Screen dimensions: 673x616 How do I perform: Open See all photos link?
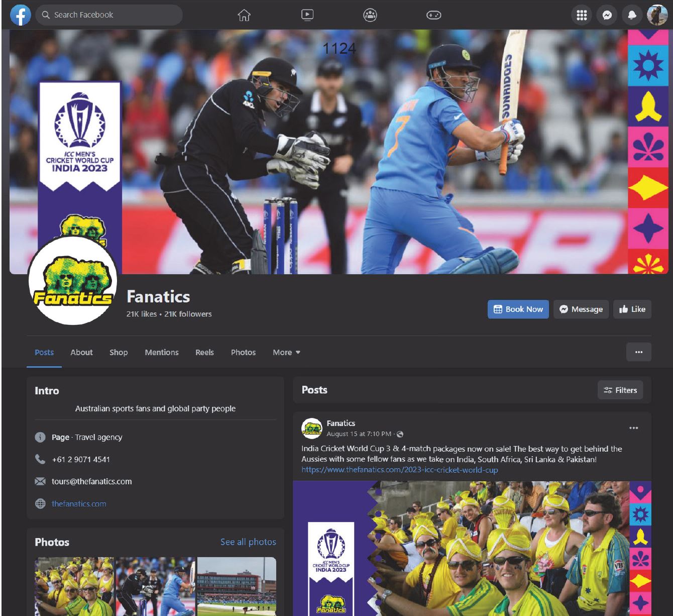248,542
